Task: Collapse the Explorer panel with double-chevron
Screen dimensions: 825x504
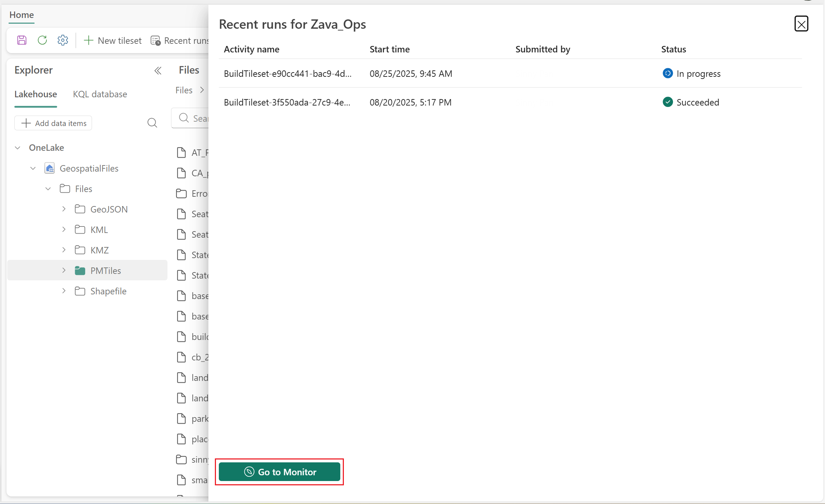Action: [x=158, y=71]
